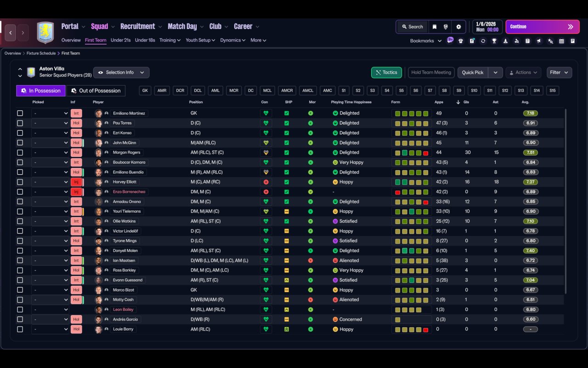Open the Picked dropdown for John McGinn
Image resolution: width=588 pixels, height=368 pixels.
coord(50,143)
